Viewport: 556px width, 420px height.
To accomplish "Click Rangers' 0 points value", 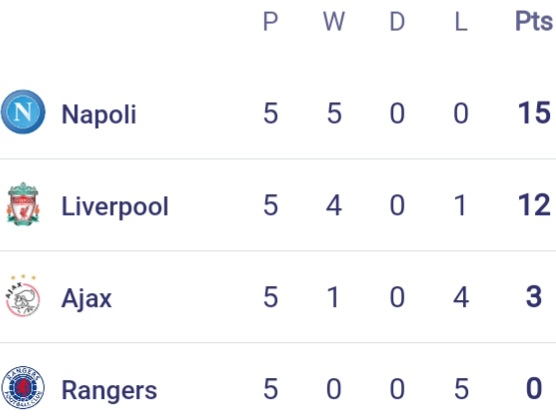I will click(534, 388).
